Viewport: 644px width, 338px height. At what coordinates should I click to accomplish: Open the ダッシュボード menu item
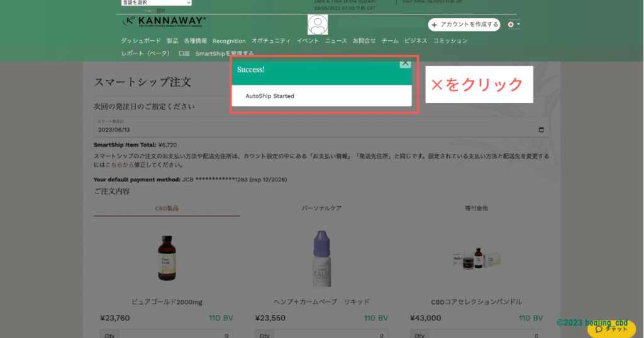[x=141, y=41]
